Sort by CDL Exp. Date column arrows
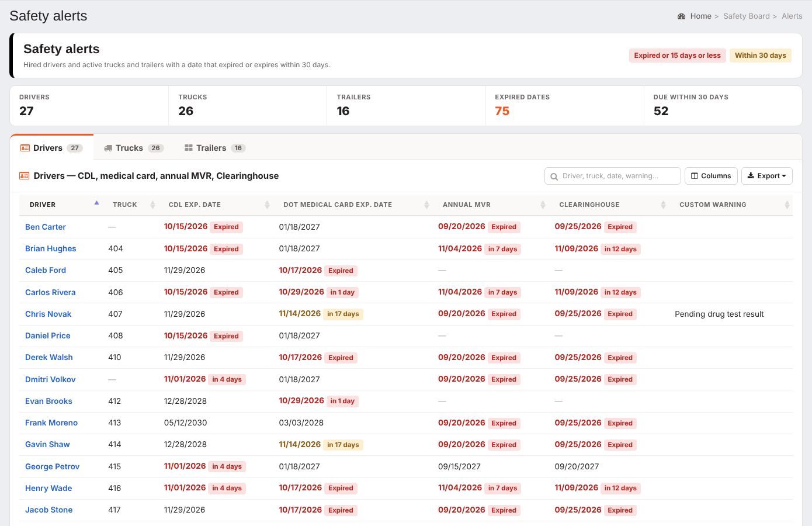The height and width of the screenshot is (526, 812). click(267, 205)
